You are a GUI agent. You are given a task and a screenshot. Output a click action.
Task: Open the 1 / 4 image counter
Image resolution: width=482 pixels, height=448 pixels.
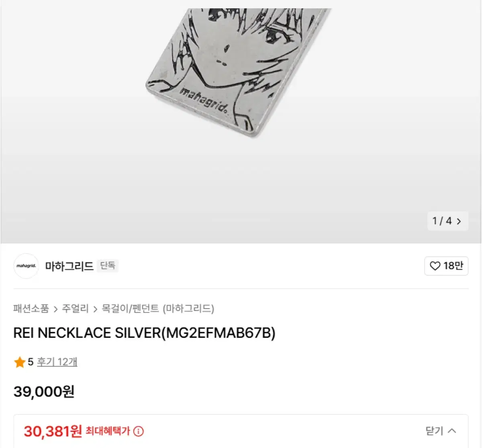[447, 221]
